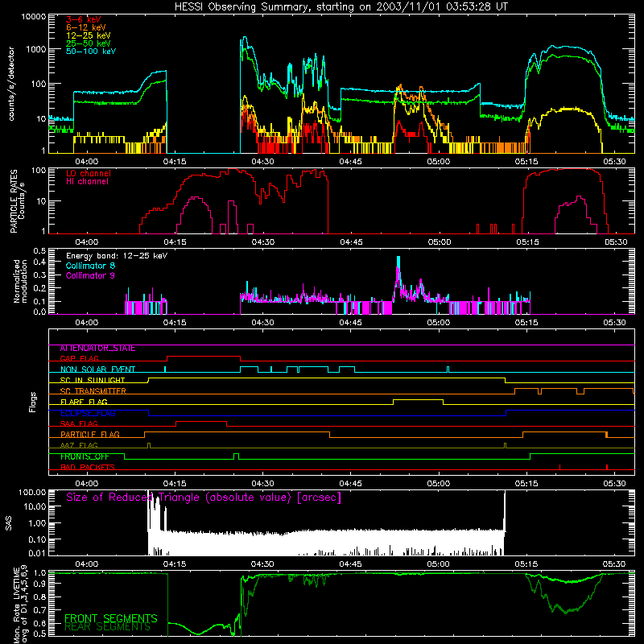The image size is (644, 644).
Task: Click the raised GAP_FLAG segment near 04:20
Action: tap(204, 357)
